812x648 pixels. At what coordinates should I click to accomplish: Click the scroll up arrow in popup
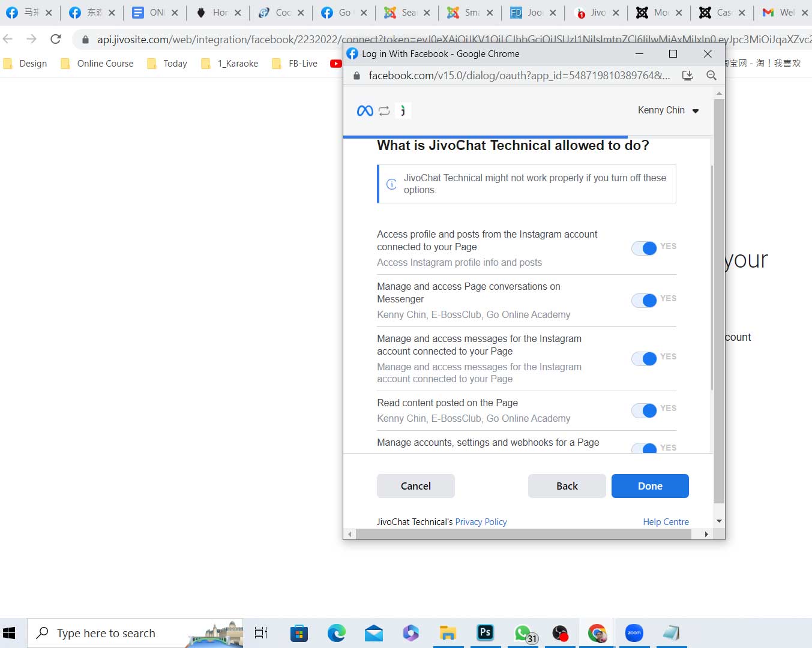click(719, 93)
